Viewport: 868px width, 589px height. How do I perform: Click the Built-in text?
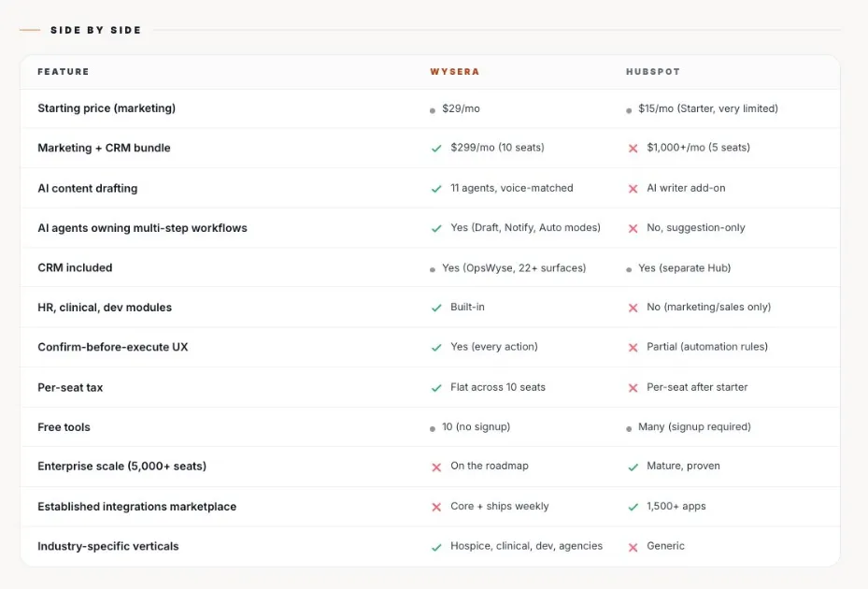[467, 307]
